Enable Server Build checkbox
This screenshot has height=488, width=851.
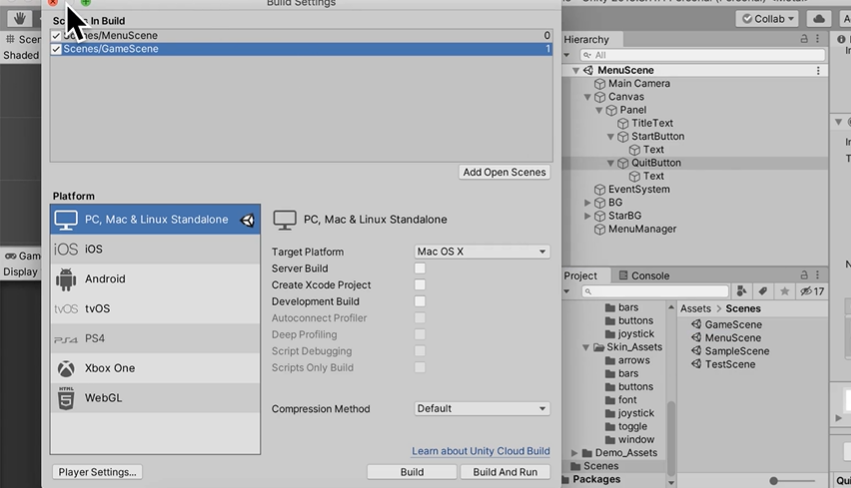[420, 268]
